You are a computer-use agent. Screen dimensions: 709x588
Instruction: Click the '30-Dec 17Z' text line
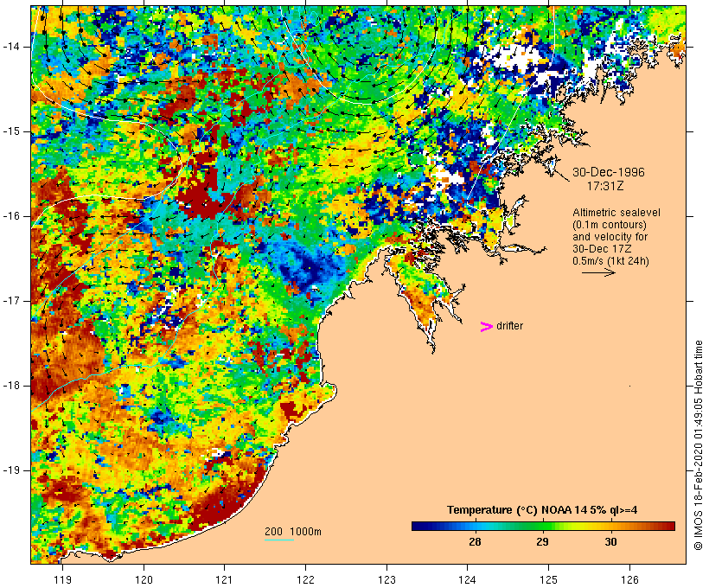[x=602, y=249]
